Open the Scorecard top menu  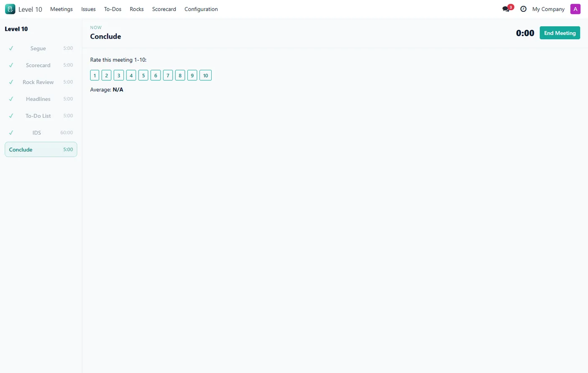point(164,9)
